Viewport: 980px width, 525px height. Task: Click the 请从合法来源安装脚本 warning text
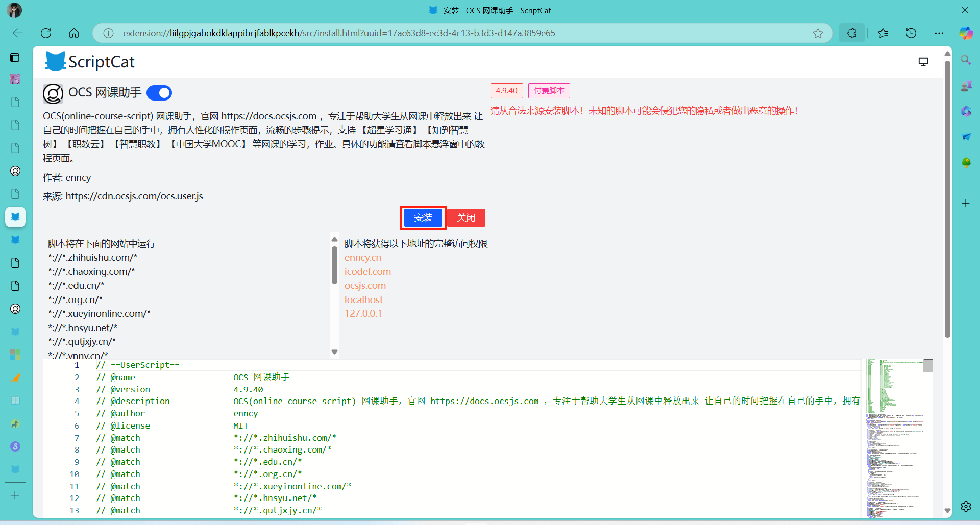pyautogui.click(x=644, y=111)
